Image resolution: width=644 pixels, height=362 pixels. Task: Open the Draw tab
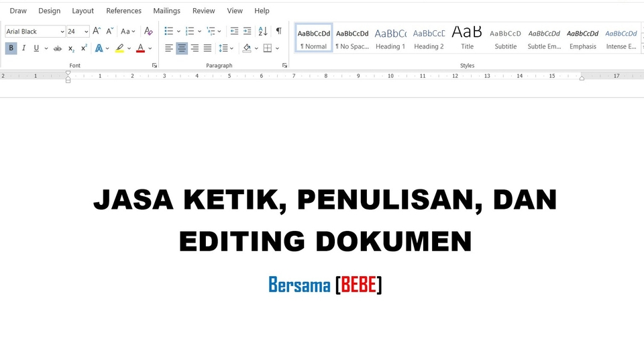pyautogui.click(x=18, y=11)
